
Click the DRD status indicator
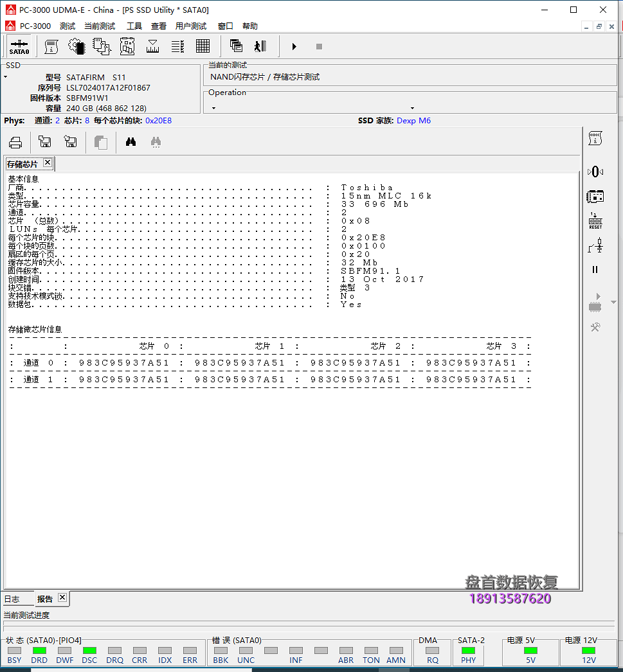point(39,651)
